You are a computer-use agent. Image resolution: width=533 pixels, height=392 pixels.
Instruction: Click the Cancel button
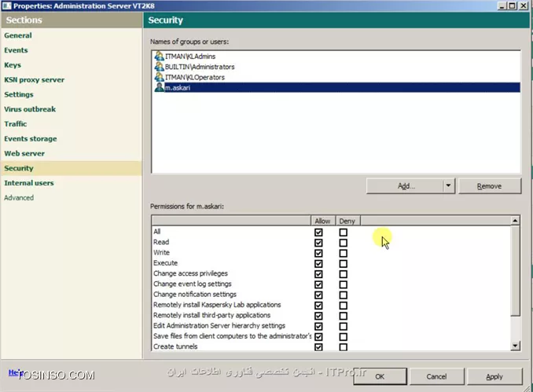pos(437,376)
